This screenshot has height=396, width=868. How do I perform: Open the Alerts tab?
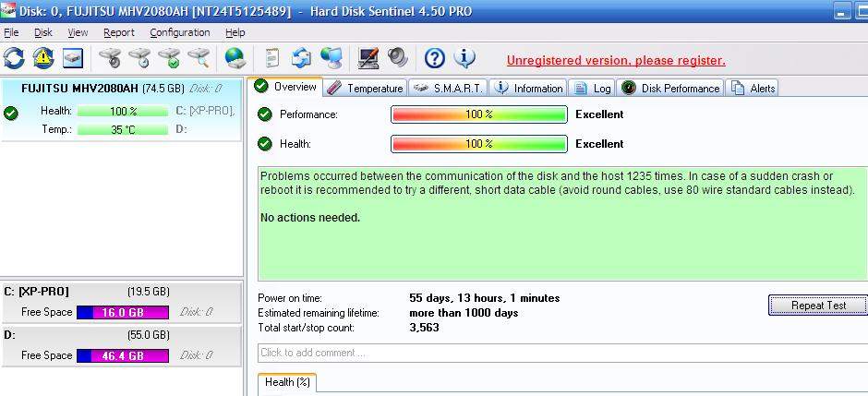(753, 89)
